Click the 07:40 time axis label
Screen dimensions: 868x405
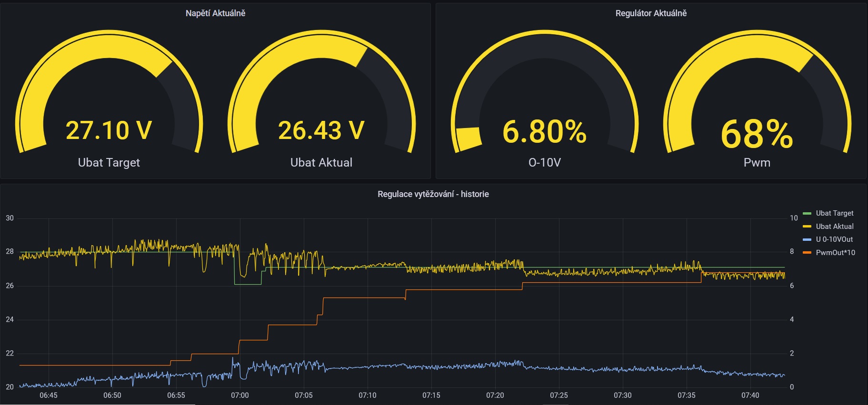[x=750, y=395]
